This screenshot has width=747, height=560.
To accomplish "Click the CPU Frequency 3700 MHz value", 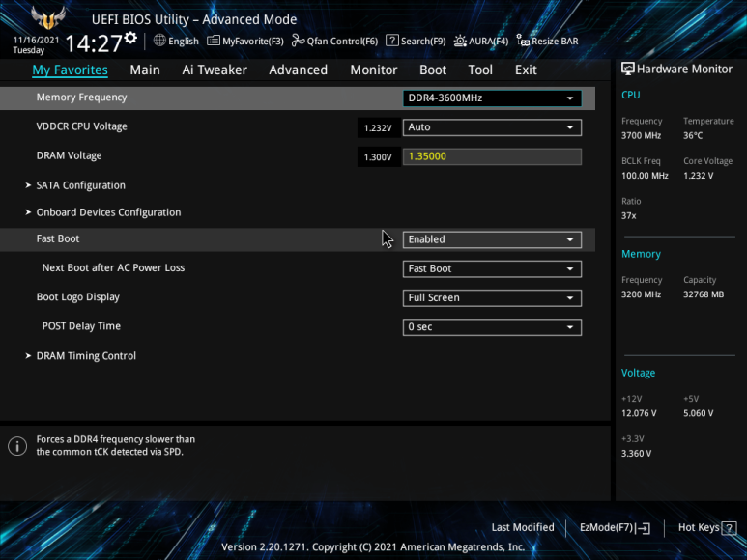I will pyautogui.click(x=641, y=135).
